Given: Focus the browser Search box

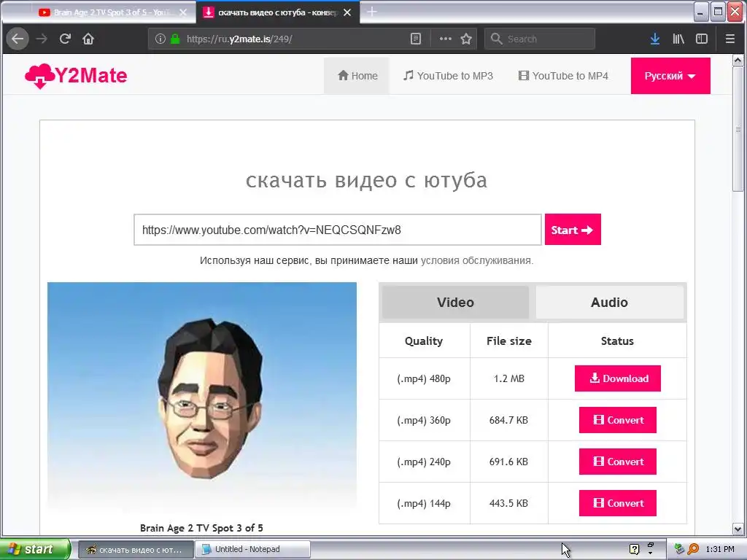Looking at the screenshot, I should coord(540,39).
